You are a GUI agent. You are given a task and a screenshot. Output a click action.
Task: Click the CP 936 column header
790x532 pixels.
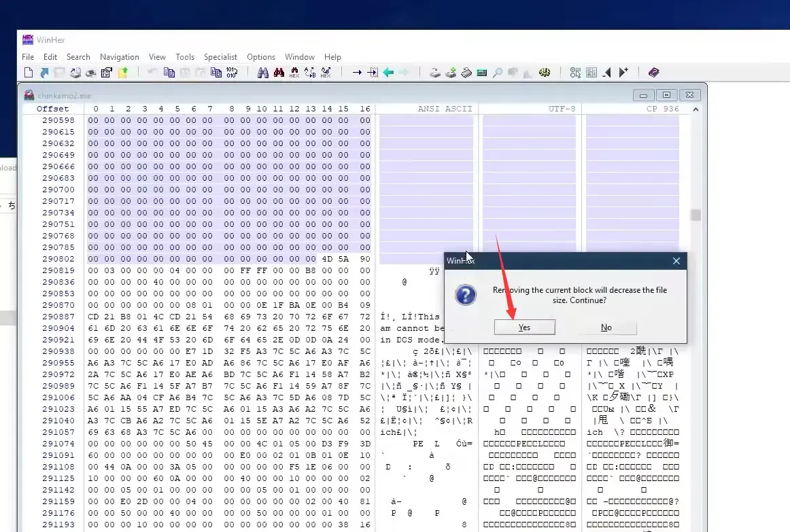point(663,109)
